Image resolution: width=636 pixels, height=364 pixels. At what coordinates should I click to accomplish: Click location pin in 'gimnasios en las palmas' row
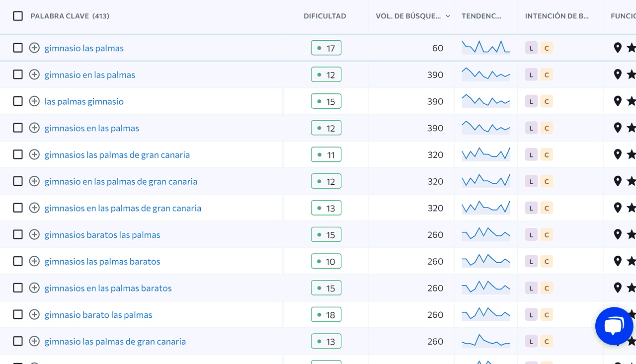tap(618, 128)
